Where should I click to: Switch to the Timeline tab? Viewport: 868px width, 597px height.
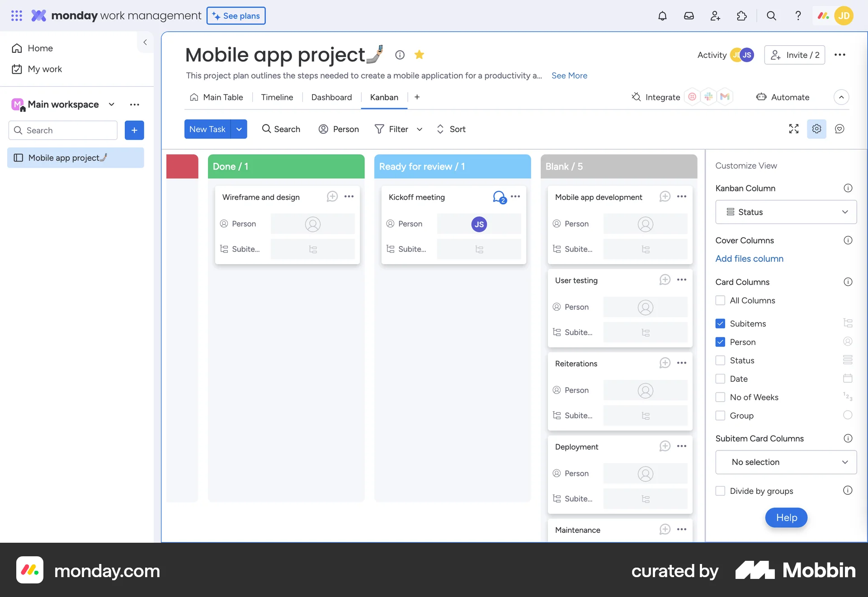(x=277, y=97)
